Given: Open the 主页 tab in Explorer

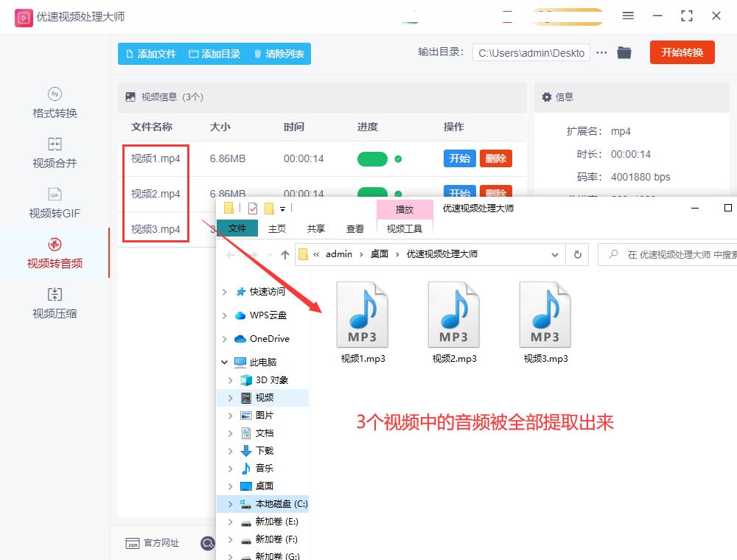Looking at the screenshot, I should [x=277, y=229].
